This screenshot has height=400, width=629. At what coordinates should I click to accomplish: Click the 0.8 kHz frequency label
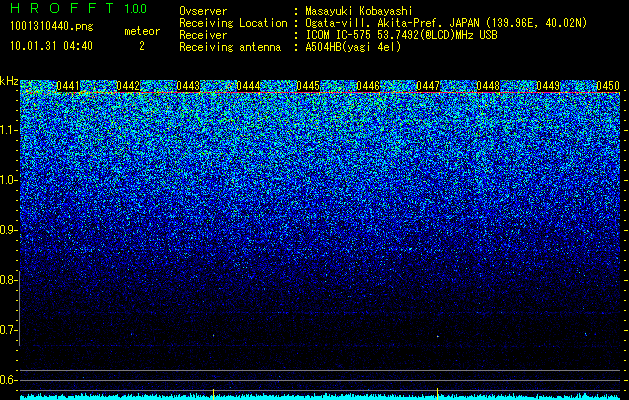coord(8,280)
